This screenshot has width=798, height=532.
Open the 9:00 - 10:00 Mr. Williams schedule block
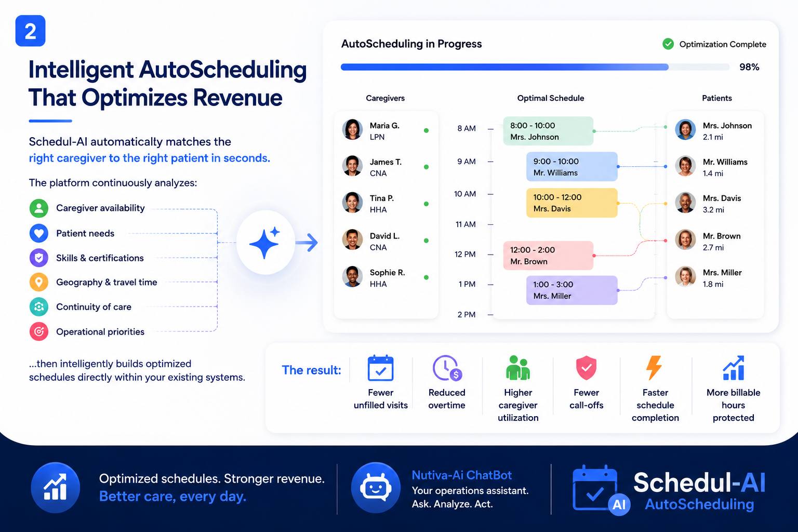[x=571, y=167]
